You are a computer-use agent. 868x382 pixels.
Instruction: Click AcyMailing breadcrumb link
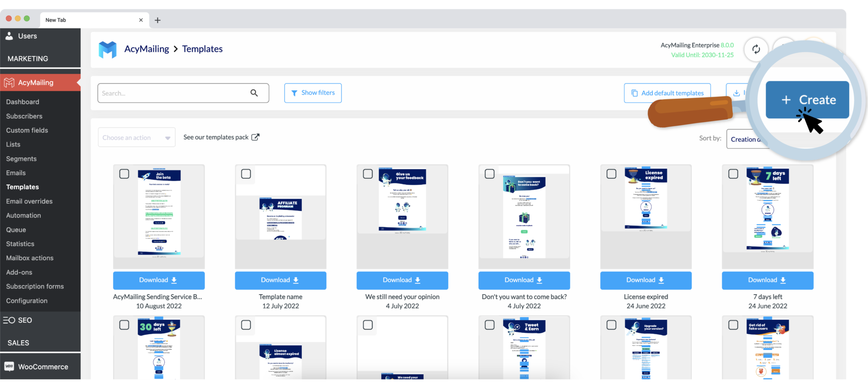[x=147, y=49]
